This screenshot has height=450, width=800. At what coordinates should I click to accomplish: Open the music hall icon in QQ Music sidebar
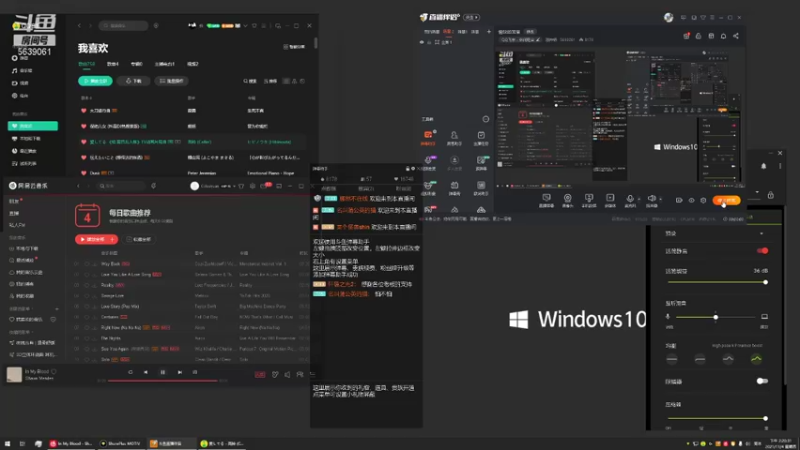14,70
